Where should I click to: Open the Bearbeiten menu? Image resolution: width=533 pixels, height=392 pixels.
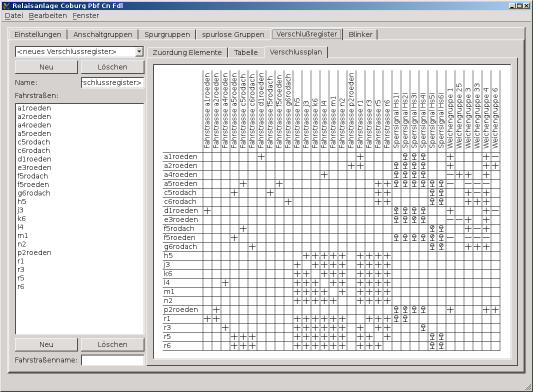48,15
